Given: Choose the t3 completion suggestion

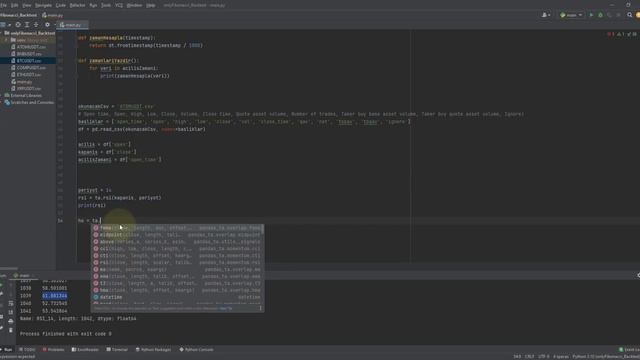Looking at the screenshot, I should click(x=177, y=283).
